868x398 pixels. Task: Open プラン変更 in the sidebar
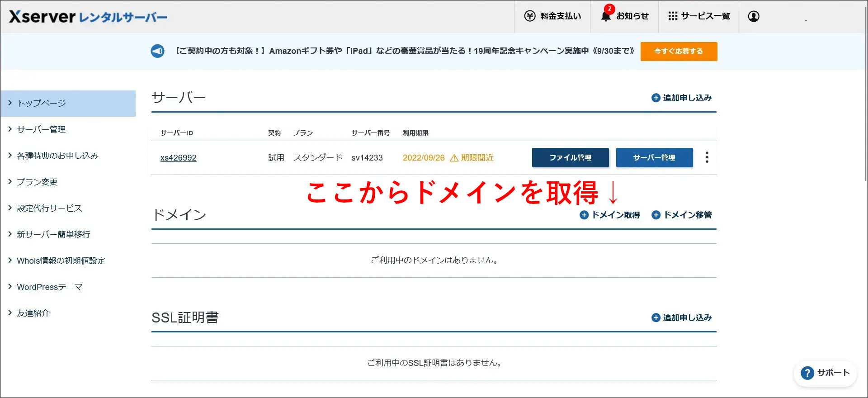click(x=68, y=182)
